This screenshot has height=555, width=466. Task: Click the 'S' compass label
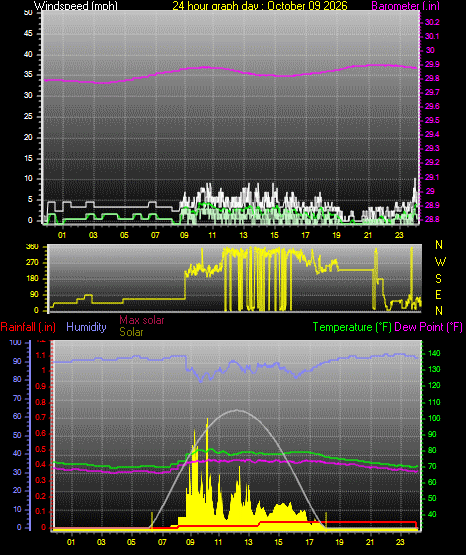[438, 279]
